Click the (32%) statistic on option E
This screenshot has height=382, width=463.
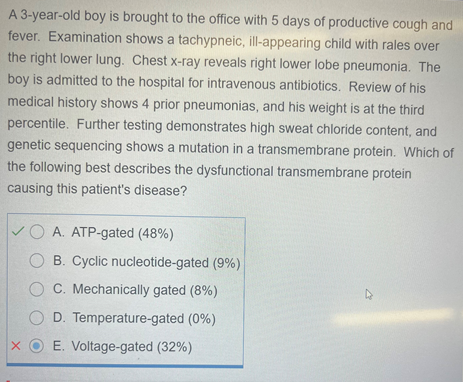(174, 347)
